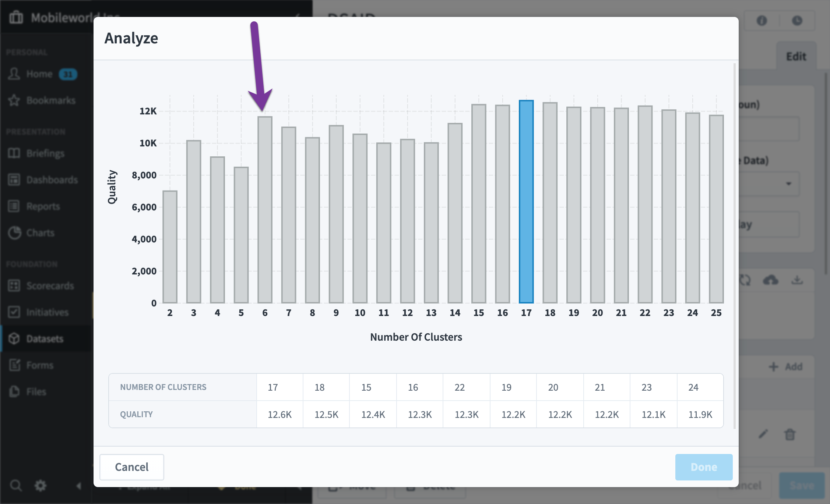Click the pencil edit icon
This screenshot has height=504, width=830.
click(763, 434)
